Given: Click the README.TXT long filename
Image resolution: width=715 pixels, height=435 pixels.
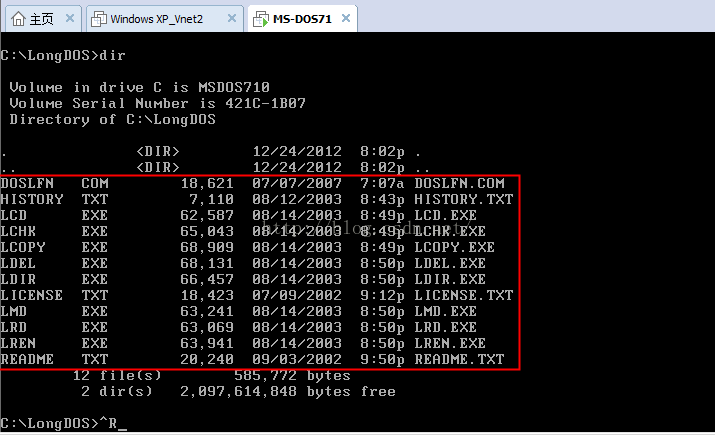Looking at the screenshot, I should click(x=459, y=359).
